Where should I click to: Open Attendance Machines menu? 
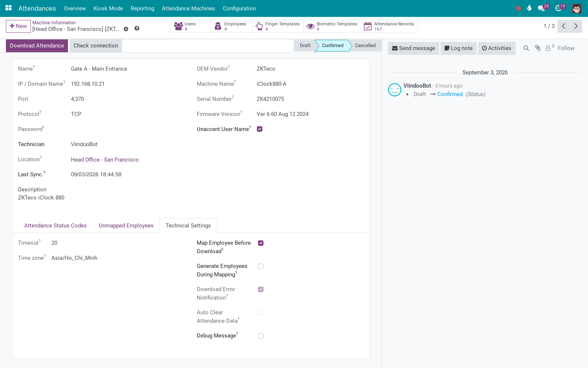click(188, 8)
